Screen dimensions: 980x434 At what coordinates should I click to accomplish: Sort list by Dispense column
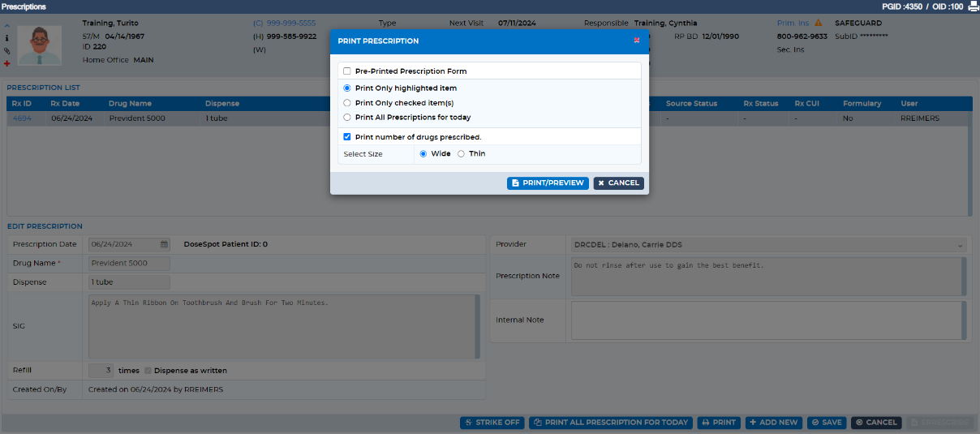click(221, 104)
